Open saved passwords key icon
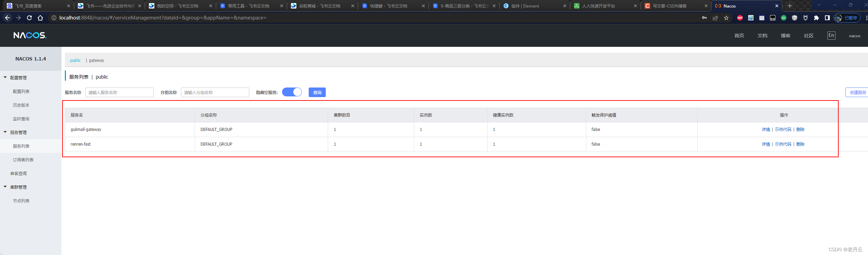The image size is (868, 255). (x=704, y=18)
